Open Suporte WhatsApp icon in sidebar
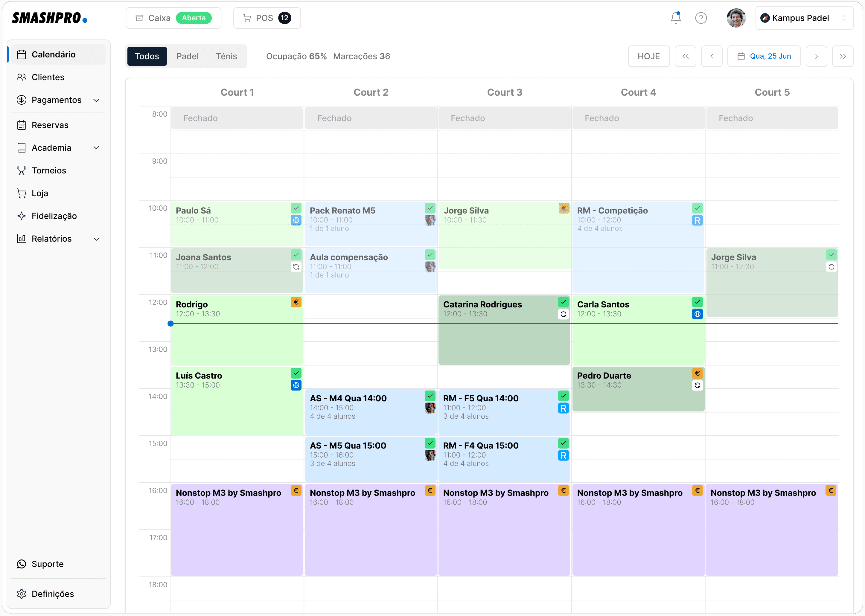The image size is (865, 616). (x=22, y=564)
